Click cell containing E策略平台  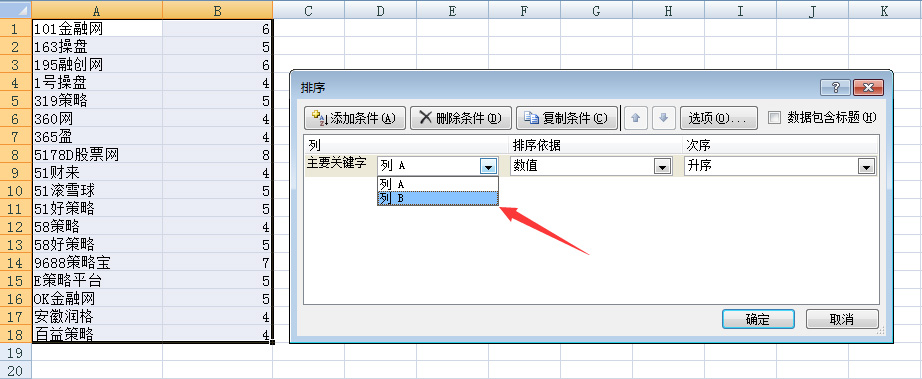click(97, 281)
